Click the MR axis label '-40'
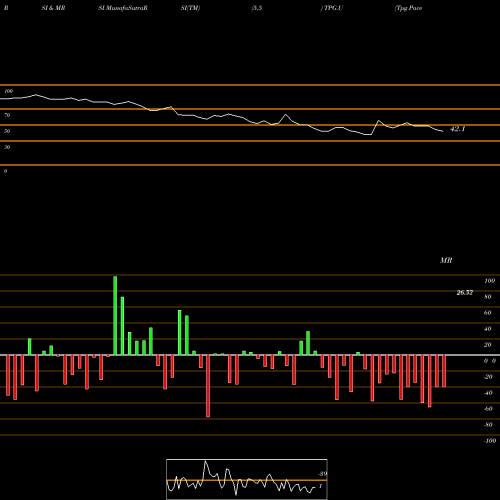Viewport: 500px width, 500px height. click(488, 393)
